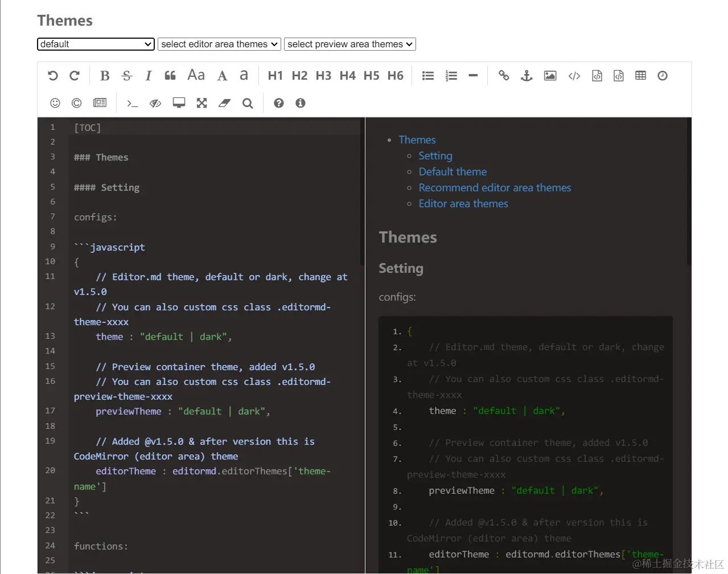Follow the Setting link in the TOC
728x574 pixels.
(x=435, y=156)
